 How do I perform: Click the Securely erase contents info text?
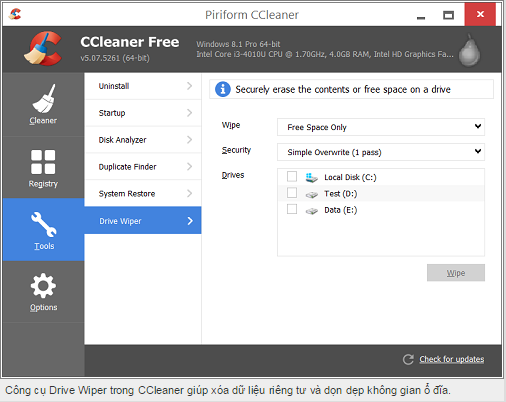pos(343,89)
